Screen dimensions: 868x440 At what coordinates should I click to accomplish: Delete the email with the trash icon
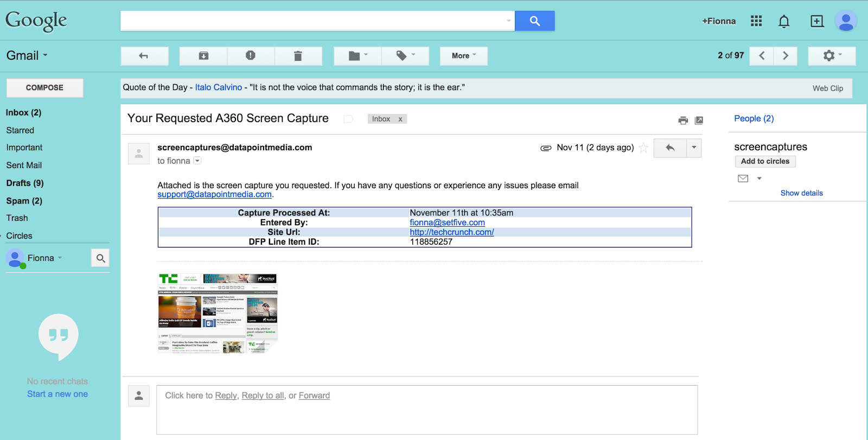click(298, 56)
